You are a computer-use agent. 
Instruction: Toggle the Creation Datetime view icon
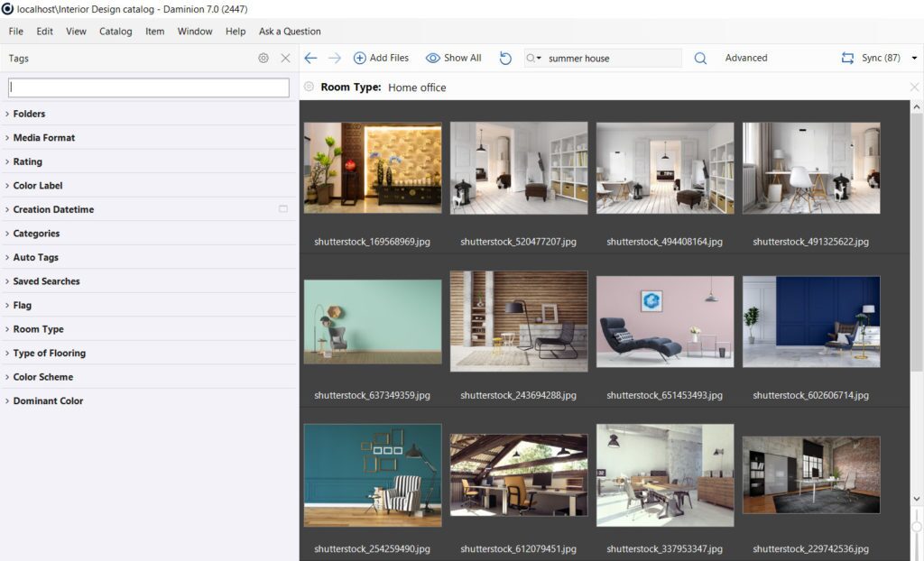coord(282,209)
